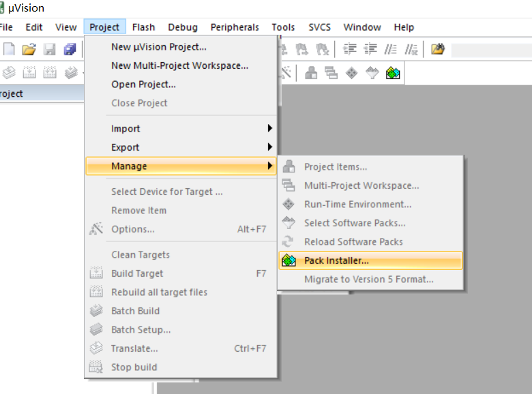
Task: Click the Open file folder icon
Action: point(29,49)
